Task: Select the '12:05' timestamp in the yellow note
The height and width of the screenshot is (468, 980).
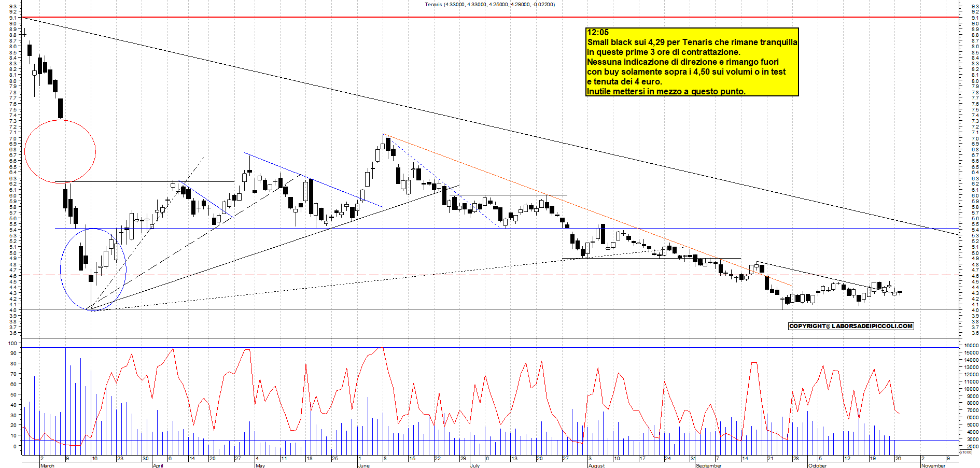Action: 598,32
